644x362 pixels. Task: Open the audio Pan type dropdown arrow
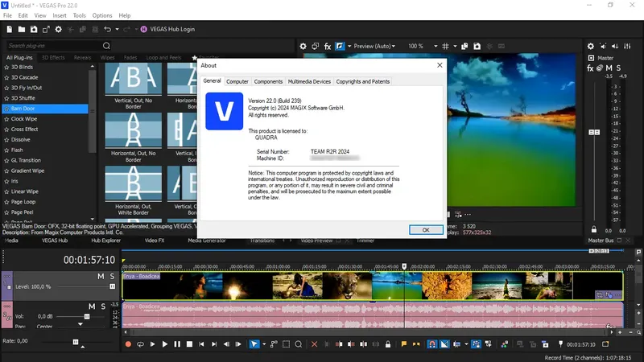(80, 324)
